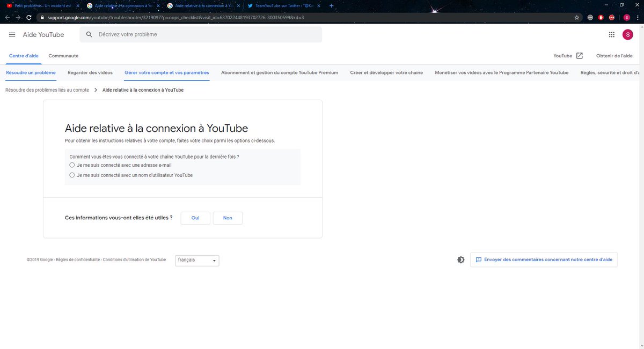The image size is (644, 349).
Task: Click the external link icon beside YouTube
Action: tap(580, 56)
